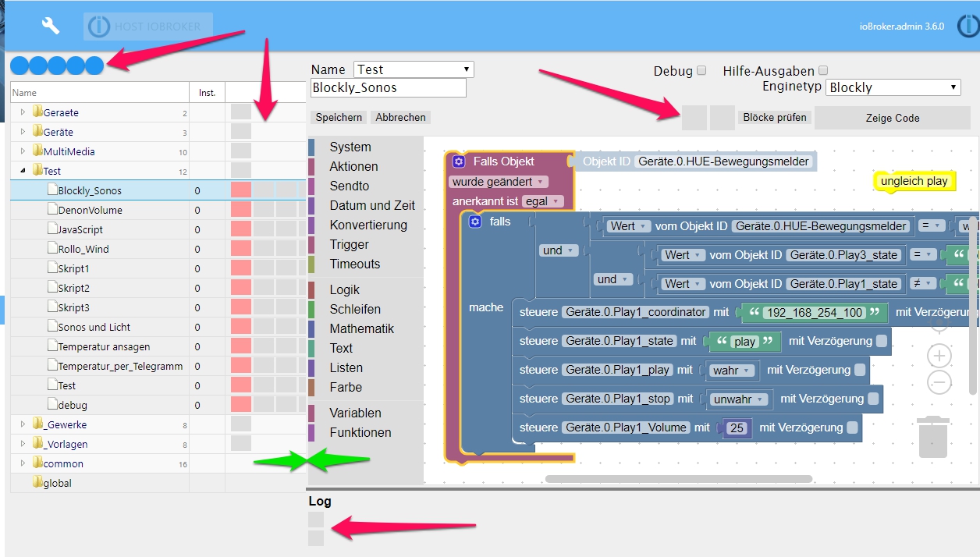Click the Blöcke prüfen button
Image resolution: width=980 pixels, height=557 pixels.
pyautogui.click(x=775, y=118)
